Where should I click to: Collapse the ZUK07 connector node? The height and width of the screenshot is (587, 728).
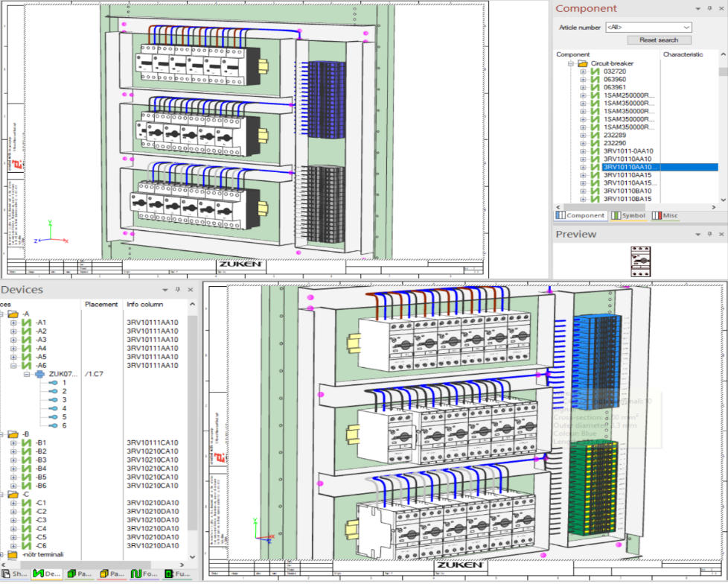click(27, 374)
